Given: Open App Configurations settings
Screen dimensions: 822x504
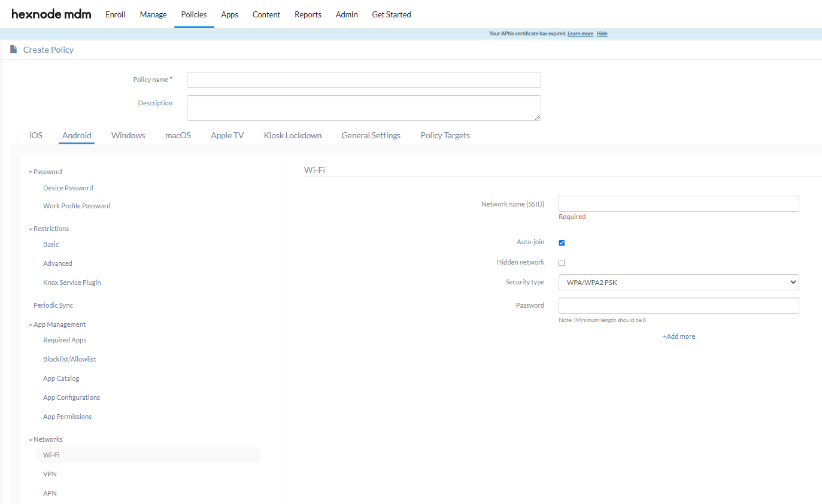Looking at the screenshot, I should (71, 397).
